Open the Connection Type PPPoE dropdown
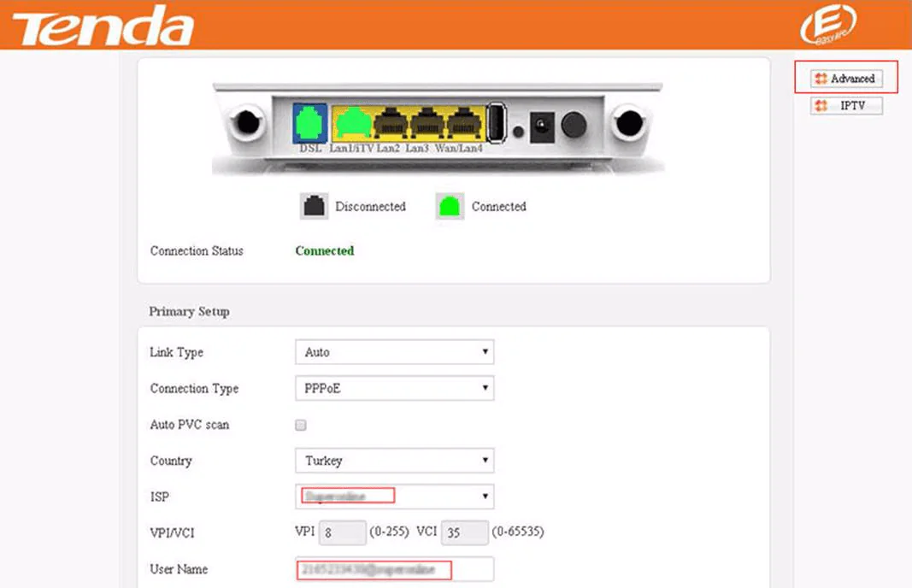This screenshot has width=912, height=588. pyautogui.click(x=395, y=388)
